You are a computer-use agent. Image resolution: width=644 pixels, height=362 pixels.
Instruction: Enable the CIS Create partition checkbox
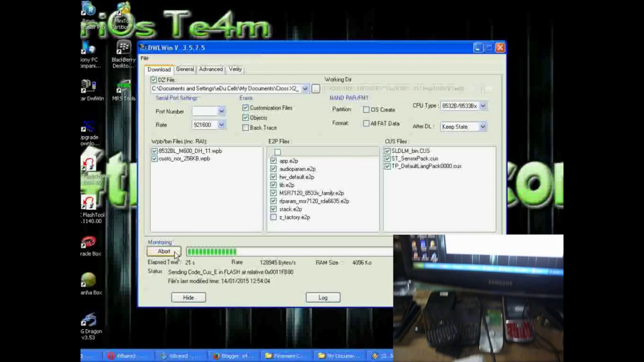tap(366, 110)
